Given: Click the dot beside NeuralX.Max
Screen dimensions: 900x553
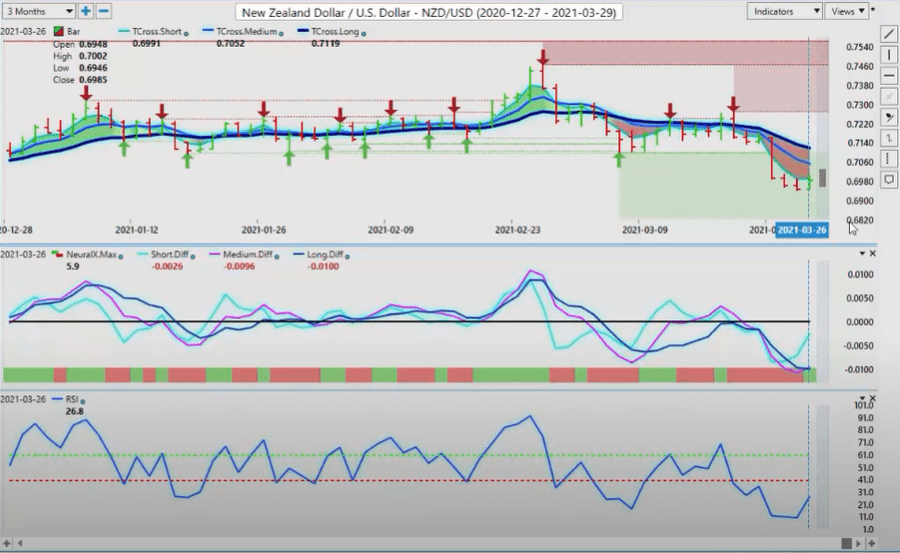Looking at the screenshot, I should point(121,256).
